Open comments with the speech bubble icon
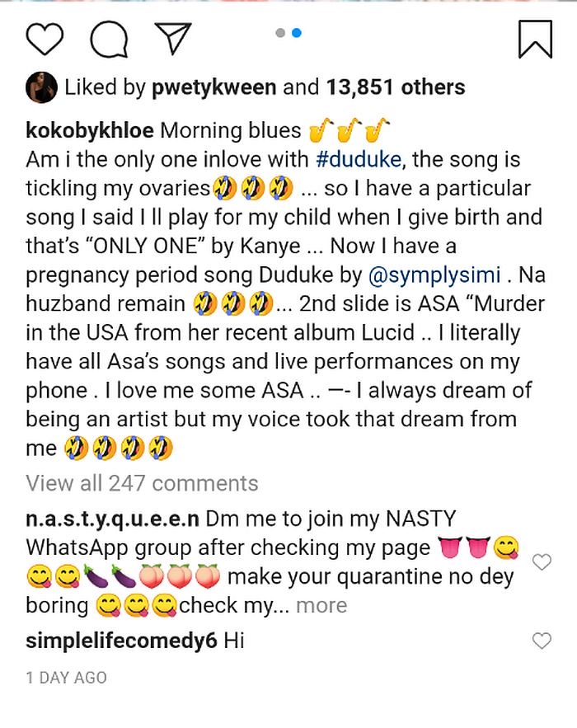 coord(109,39)
